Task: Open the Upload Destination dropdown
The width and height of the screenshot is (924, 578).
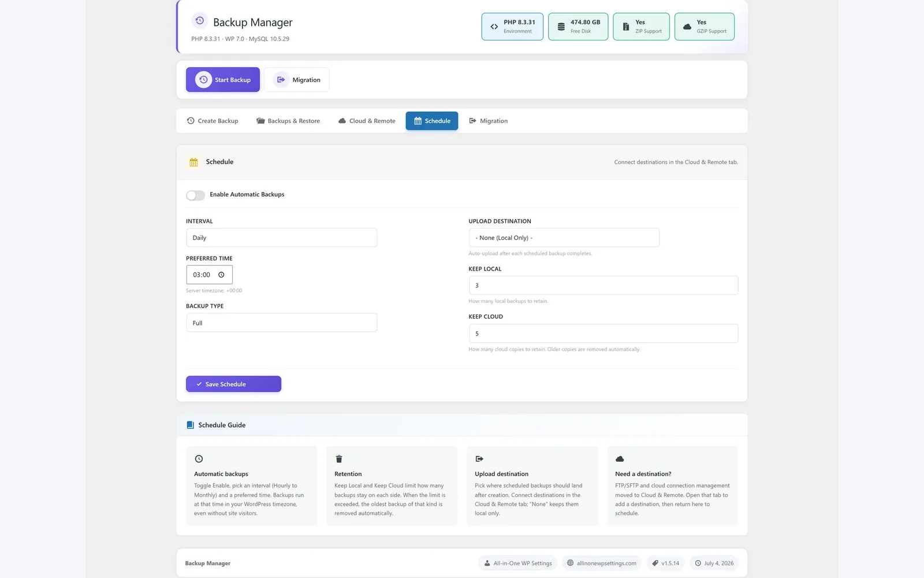Action: click(x=564, y=238)
